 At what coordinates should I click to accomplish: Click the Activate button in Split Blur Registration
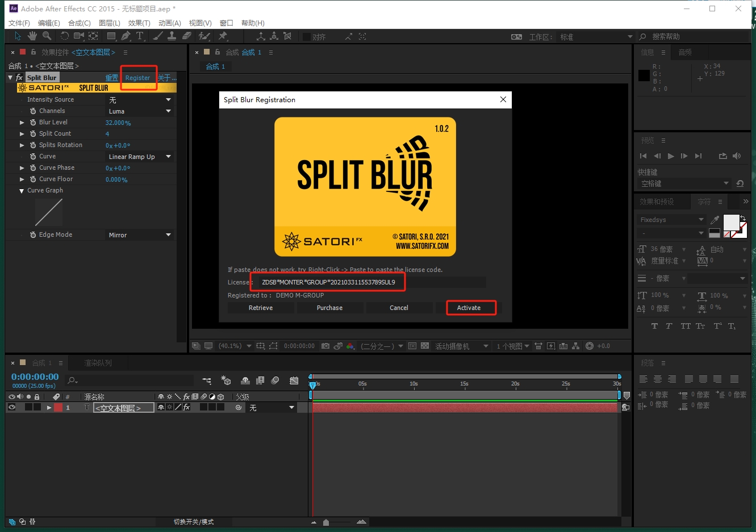(x=469, y=307)
